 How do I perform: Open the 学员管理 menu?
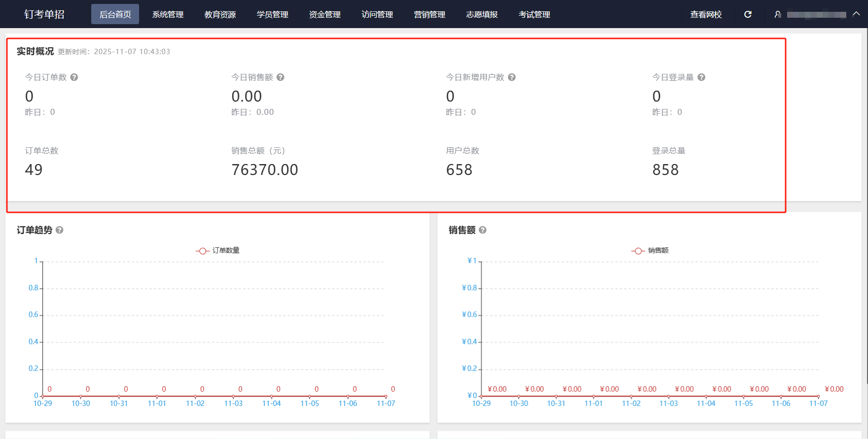coord(272,14)
